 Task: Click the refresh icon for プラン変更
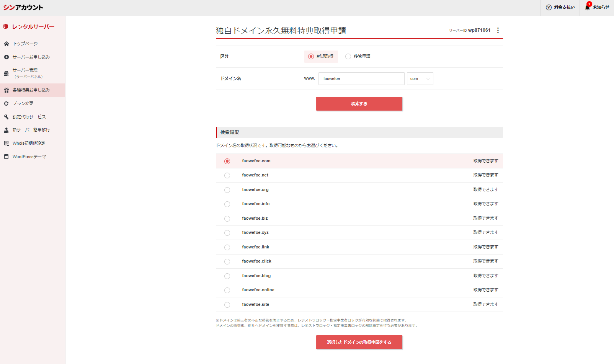(x=7, y=103)
